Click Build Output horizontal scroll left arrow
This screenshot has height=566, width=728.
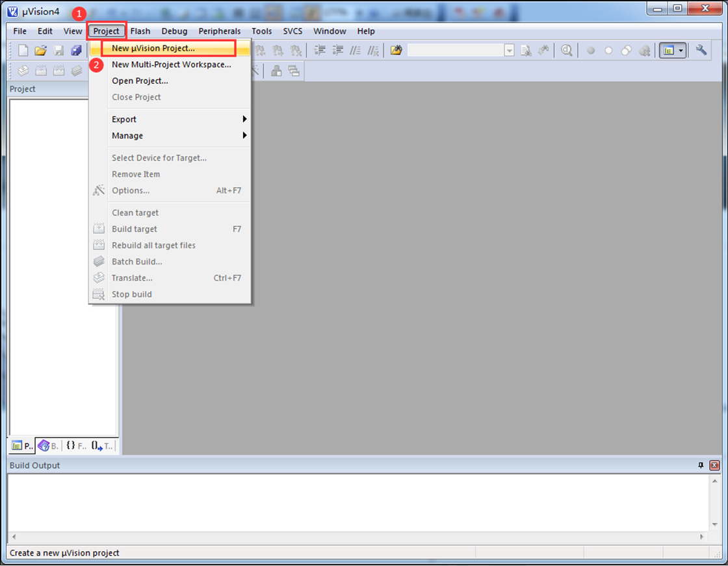coord(14,537)
